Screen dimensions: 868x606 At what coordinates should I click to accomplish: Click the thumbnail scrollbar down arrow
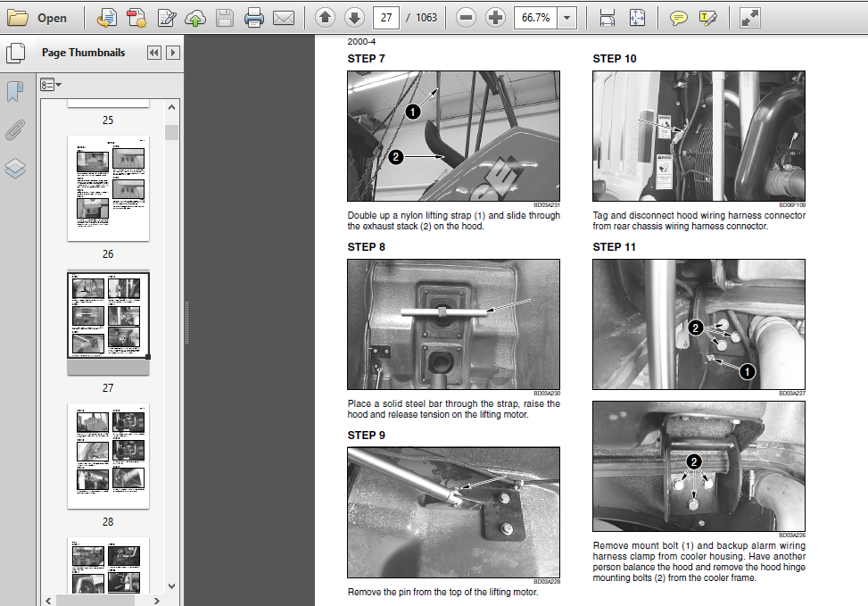point(171,586)
